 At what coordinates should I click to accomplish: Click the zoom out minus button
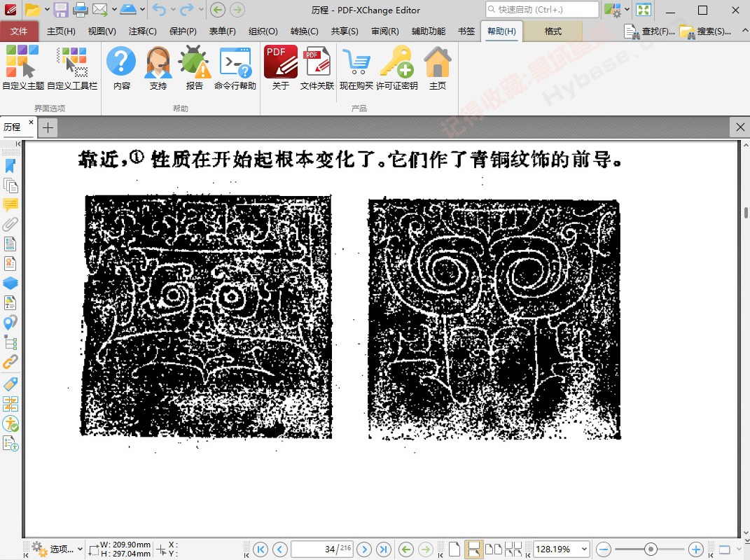(604, 549)
